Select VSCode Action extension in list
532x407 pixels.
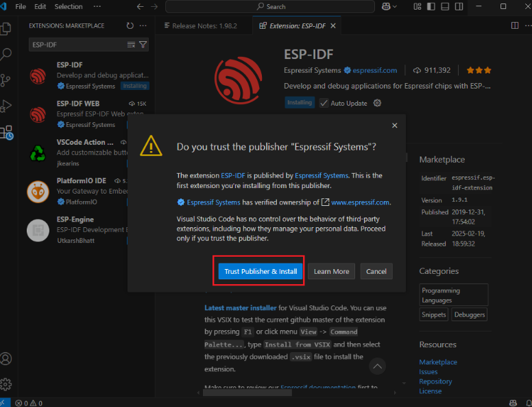point(73,153)
